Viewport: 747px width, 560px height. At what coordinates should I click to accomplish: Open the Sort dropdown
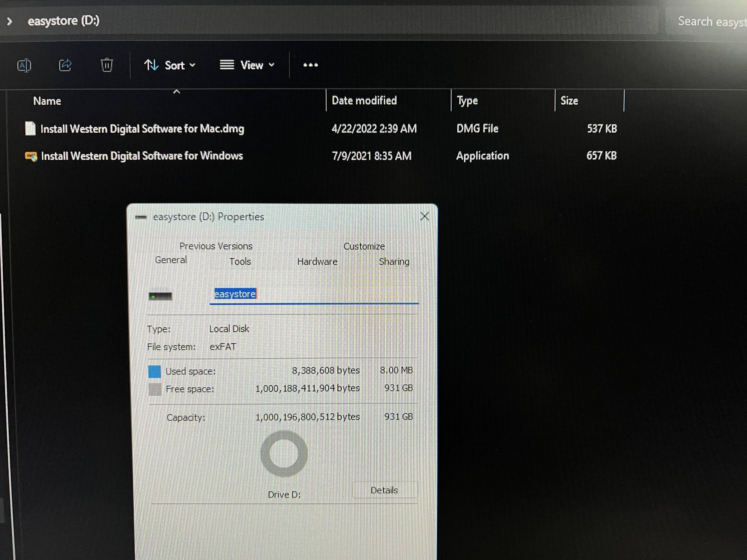[x=170, y=65]
